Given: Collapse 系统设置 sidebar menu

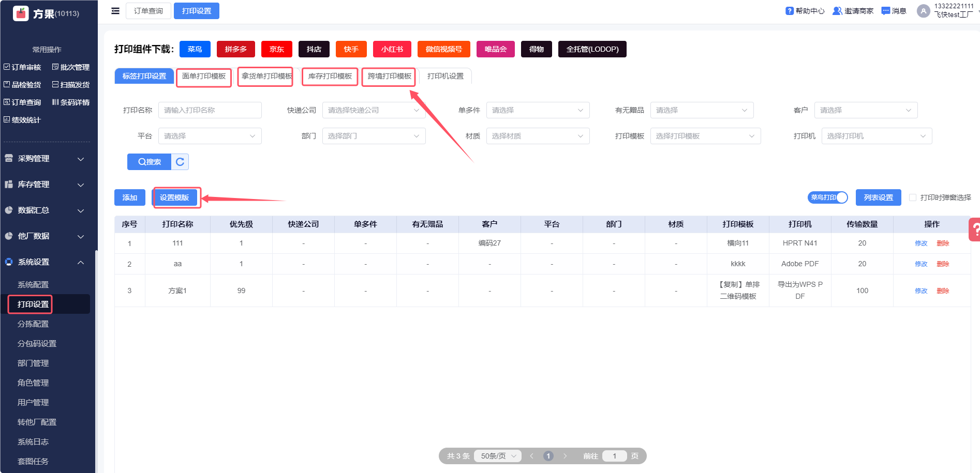Looking at the screenshot, I should [x=45, y=262].
